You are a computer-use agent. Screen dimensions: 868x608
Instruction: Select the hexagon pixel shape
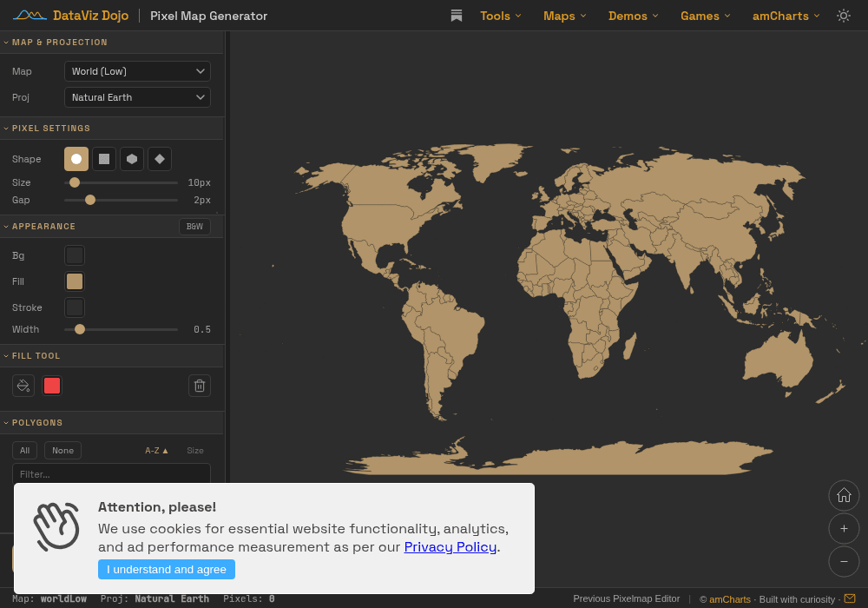tap(132, 159)
